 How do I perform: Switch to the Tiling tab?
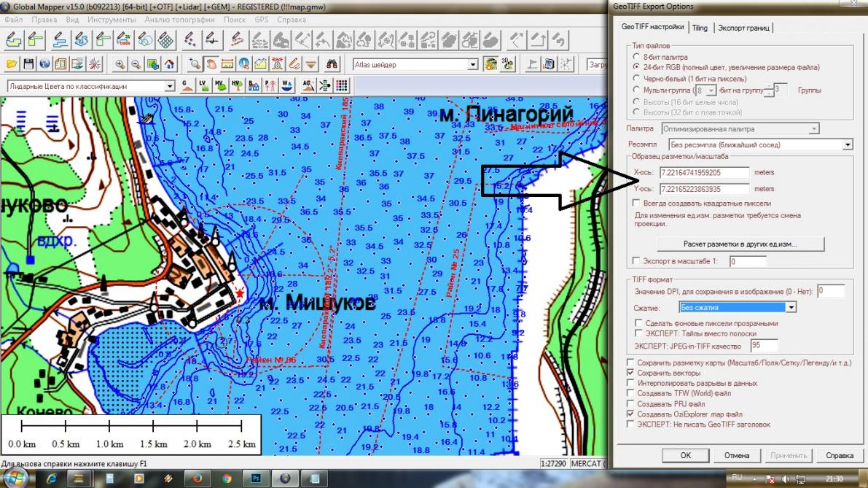coord(700,28)
